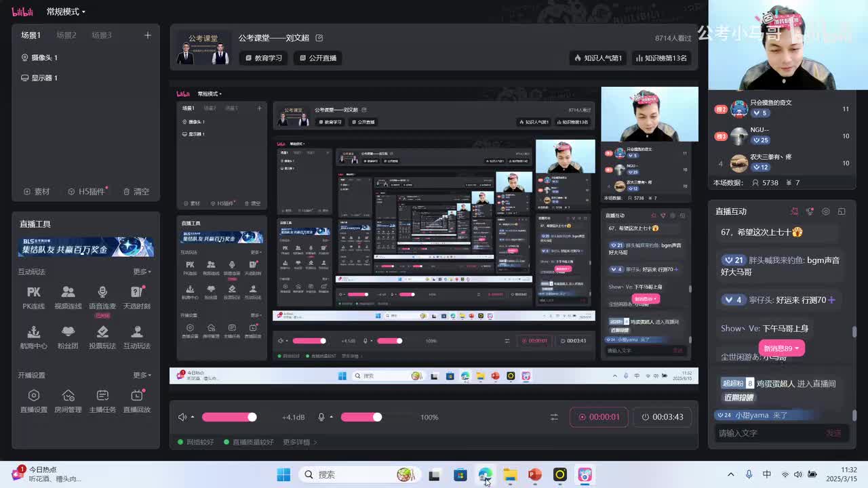Mute the speaker output

click(x=182, y=417)
